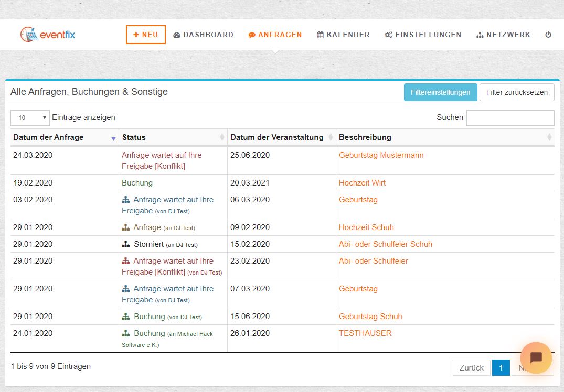Create new entry with NEU button
This screenshot has height=392, width=564.
point(145,35)
